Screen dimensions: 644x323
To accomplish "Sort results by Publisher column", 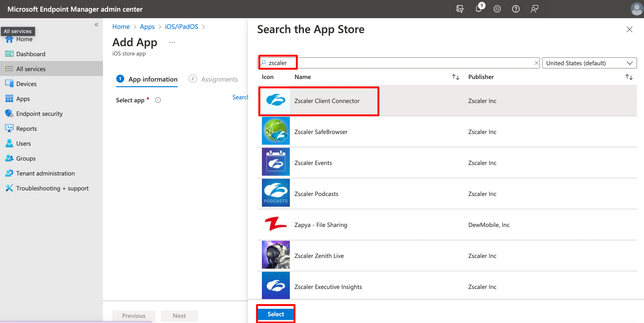I will point(629,77).
